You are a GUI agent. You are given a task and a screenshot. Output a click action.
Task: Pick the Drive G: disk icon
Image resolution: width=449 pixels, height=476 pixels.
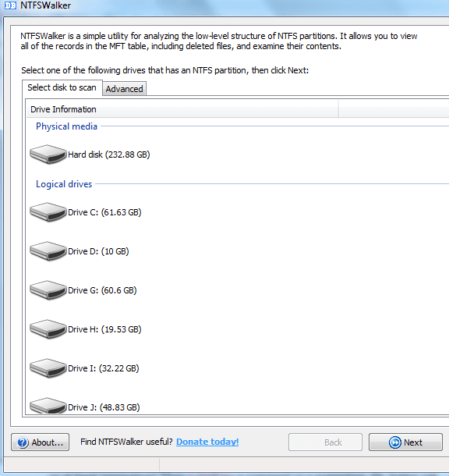[x=48, y=290]
